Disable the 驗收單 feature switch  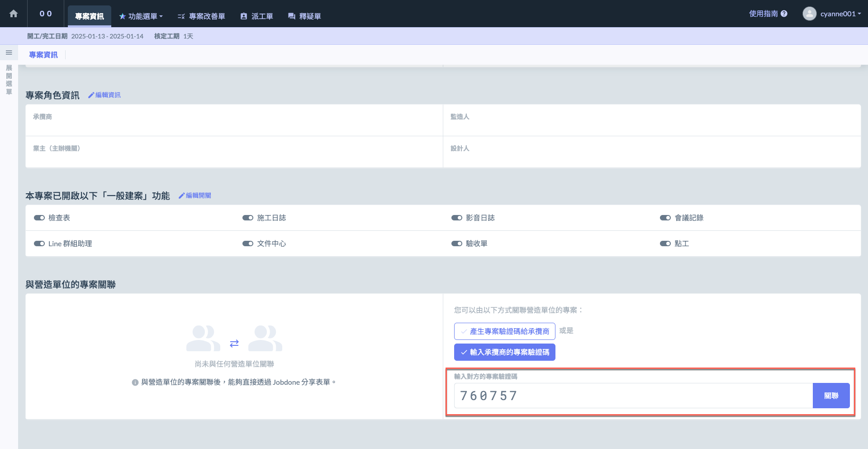(456, 244)
